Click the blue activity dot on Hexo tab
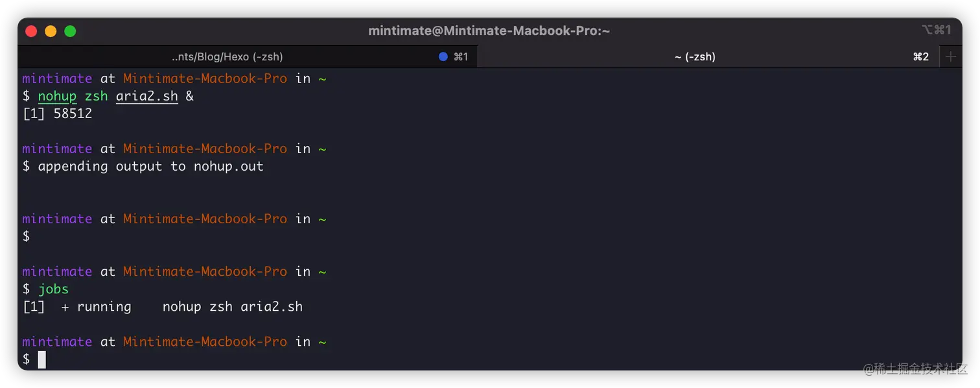The width and height of the screenshot is (980, 388). 443,56
